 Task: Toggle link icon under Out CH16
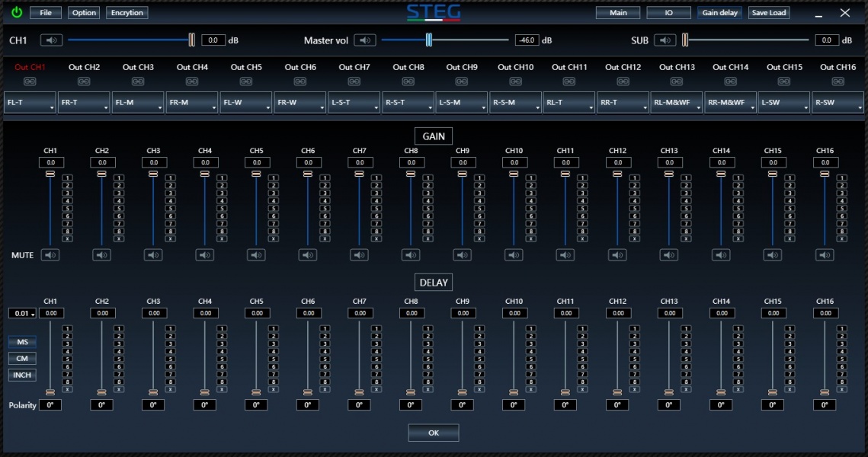click(x=838, y=81)
